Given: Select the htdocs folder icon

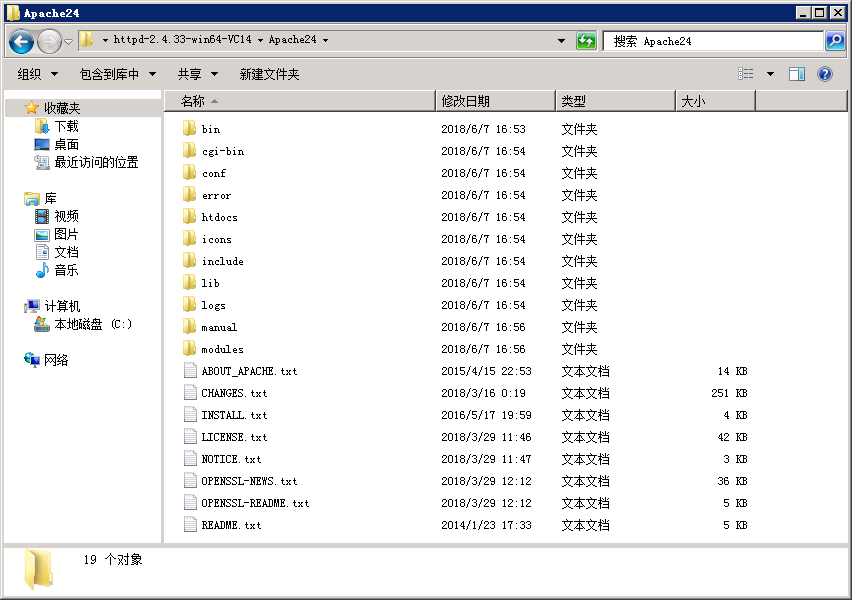Looking at the screenshot, I should (x=189, y=217).
